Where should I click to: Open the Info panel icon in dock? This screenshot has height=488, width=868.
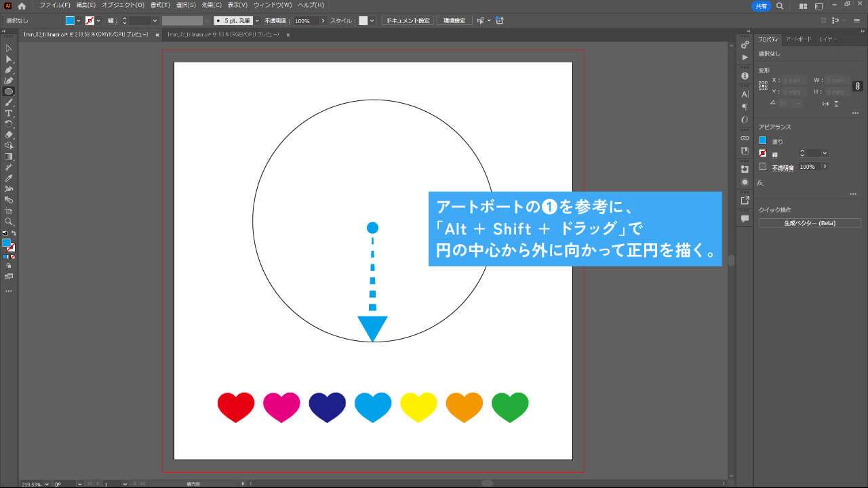point(745,76)
